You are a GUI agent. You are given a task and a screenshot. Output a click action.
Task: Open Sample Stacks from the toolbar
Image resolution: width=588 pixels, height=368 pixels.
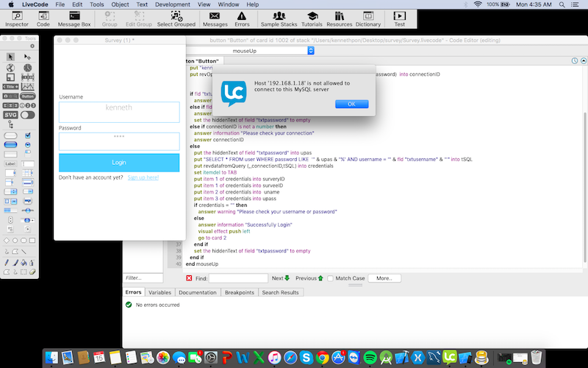click(x=279, y=18)
